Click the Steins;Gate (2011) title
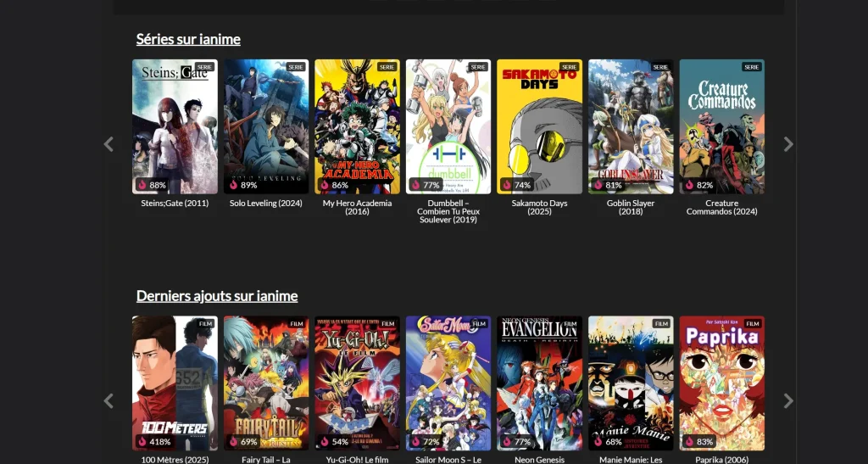The height and width of the screenshot is (464, 868). coord(175,204)
